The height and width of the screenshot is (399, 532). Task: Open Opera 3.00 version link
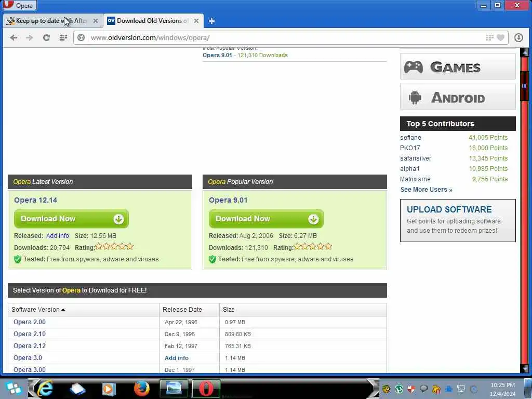tap(30, 369)
